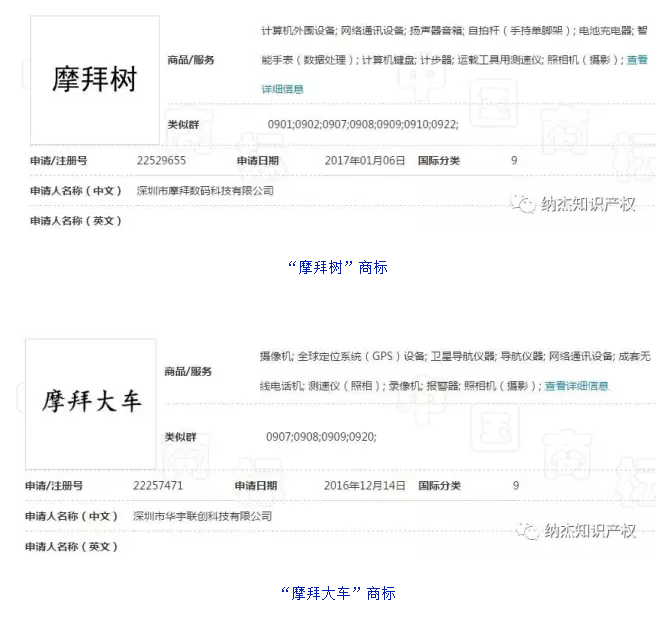This screenshot has height=629, width=668.
Task: Click the blue caption “摩拜树” 商标
Action: pyautogui.click(x=337, y=268)
